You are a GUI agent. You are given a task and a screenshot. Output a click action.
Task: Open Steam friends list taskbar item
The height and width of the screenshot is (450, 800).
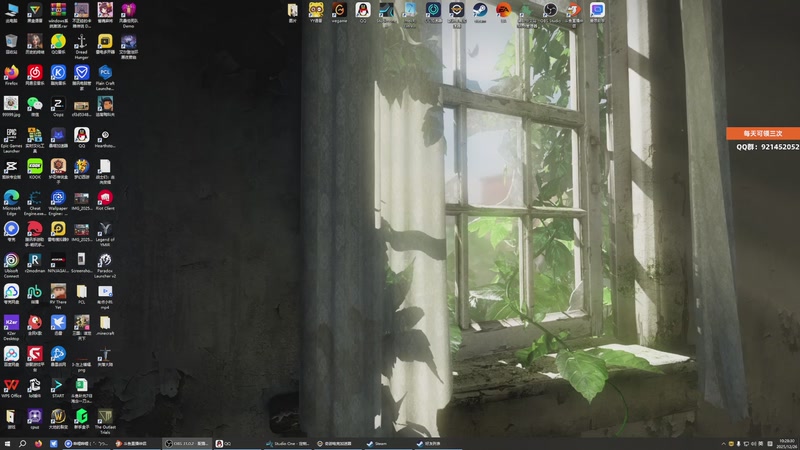(x=438, y=443)
